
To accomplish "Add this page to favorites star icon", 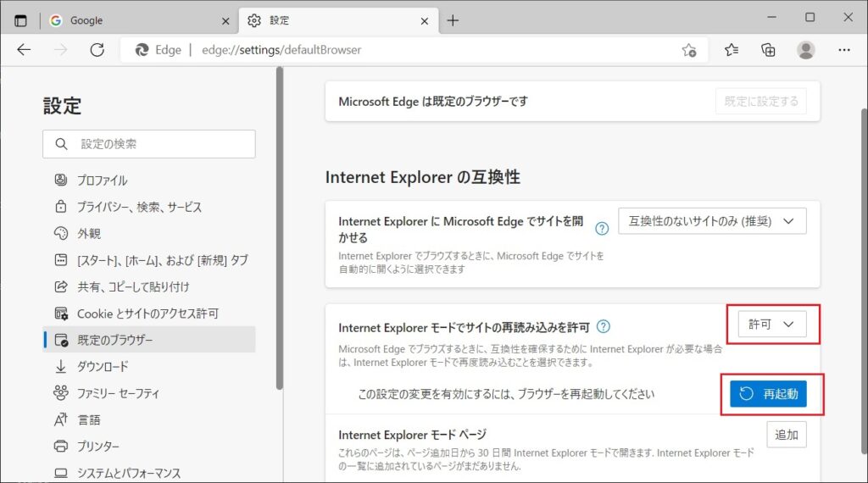I will [x=689, y=50].
